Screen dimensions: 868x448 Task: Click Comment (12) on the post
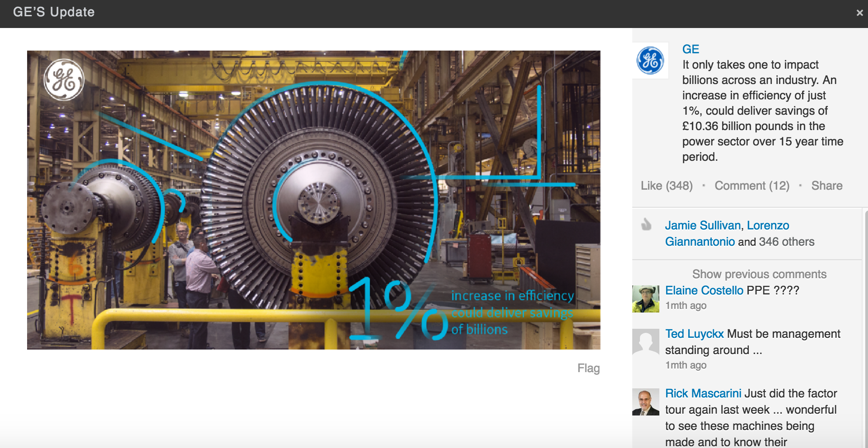(751, 186)
